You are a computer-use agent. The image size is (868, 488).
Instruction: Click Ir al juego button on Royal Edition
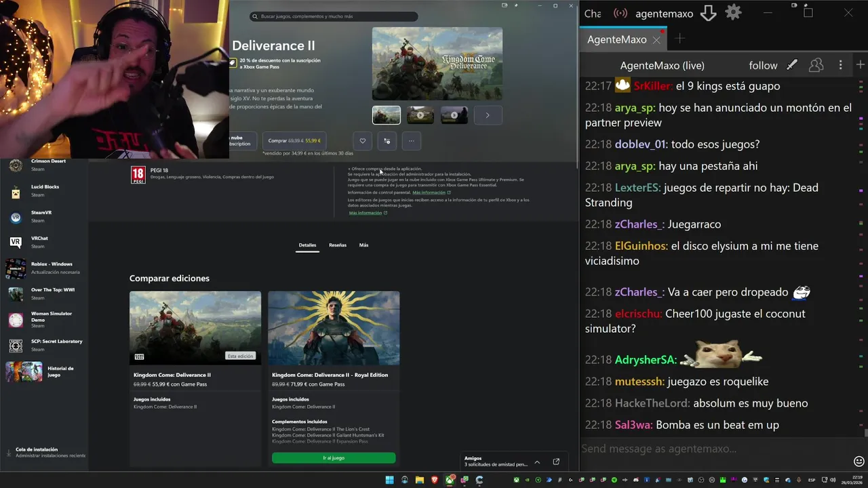[x=334, y=458]
